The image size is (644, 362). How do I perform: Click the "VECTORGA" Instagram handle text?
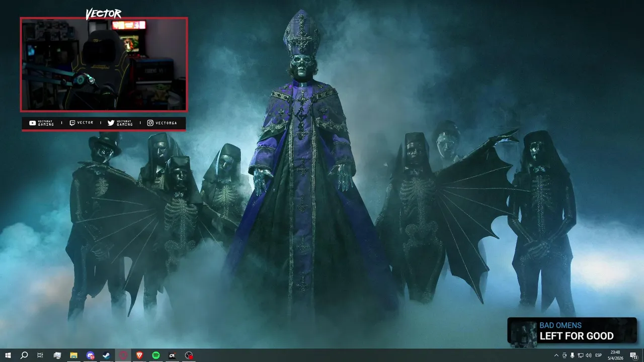pos(166,123)
